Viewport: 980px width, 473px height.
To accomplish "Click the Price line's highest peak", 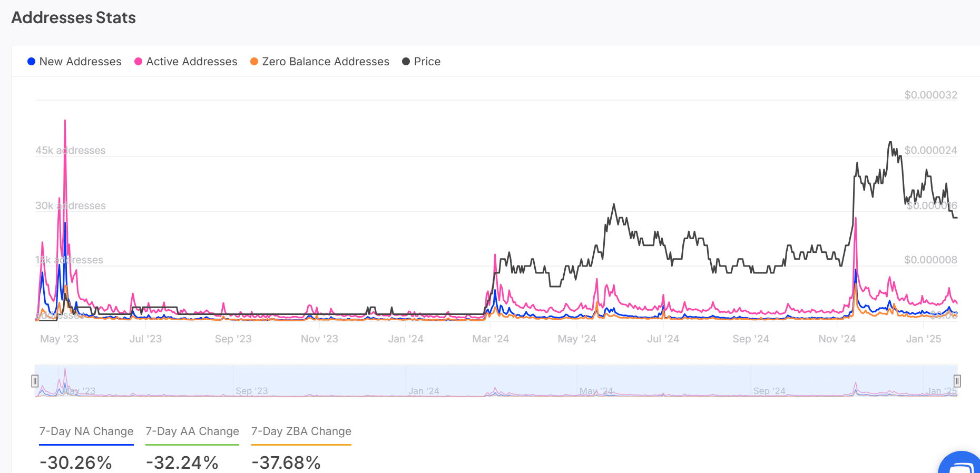I will click(x=890, y=142).
